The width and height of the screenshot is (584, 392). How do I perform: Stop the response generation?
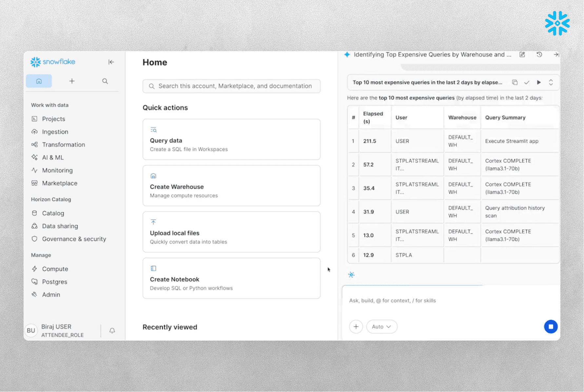pos(551,327)
